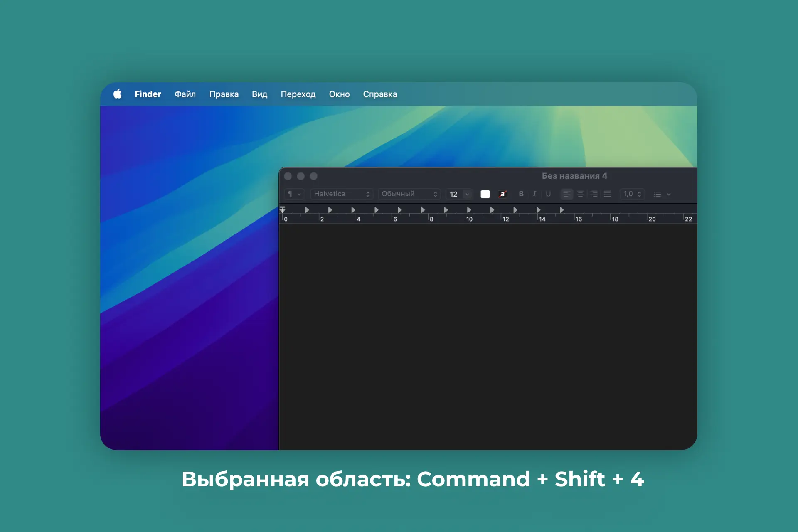Open the Правка menu
This screenshot has width=798, height=532.
pyautogui.click(x=224, y=94)
